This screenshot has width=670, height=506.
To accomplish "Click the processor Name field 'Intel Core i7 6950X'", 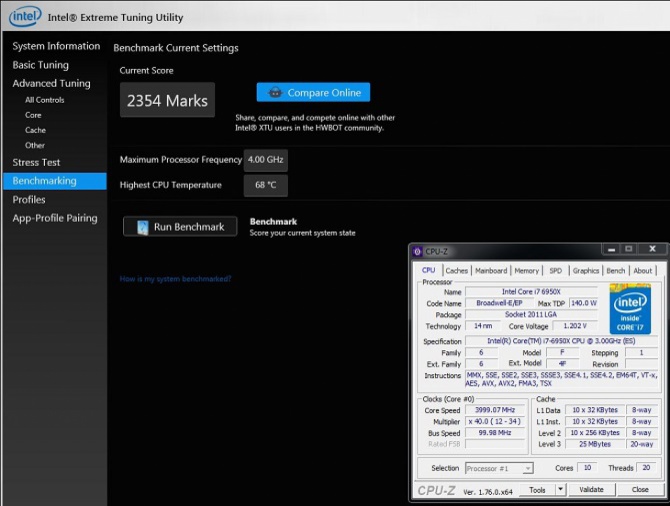I will [531, 291].
